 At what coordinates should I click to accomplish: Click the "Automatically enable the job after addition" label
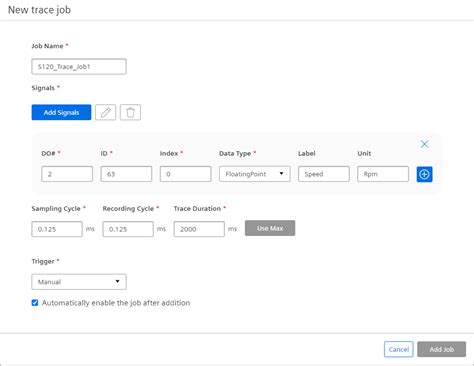(116, 303)
